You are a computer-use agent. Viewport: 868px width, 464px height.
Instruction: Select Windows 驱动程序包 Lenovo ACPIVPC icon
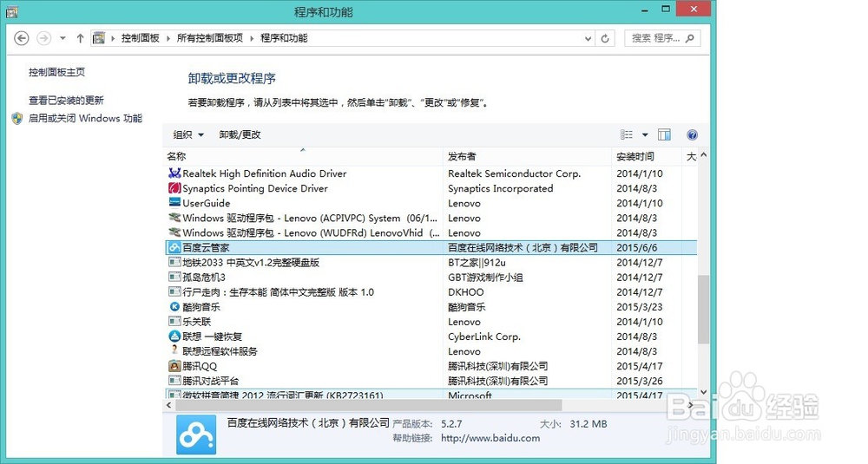[174, 218]
